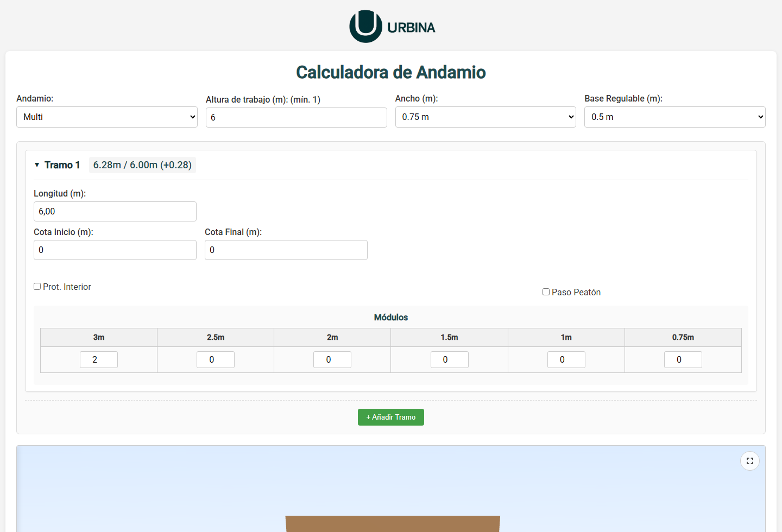782x532 pixels.
Task: Click the Base Regulable (m): label
Action: [x=623, y=99]
